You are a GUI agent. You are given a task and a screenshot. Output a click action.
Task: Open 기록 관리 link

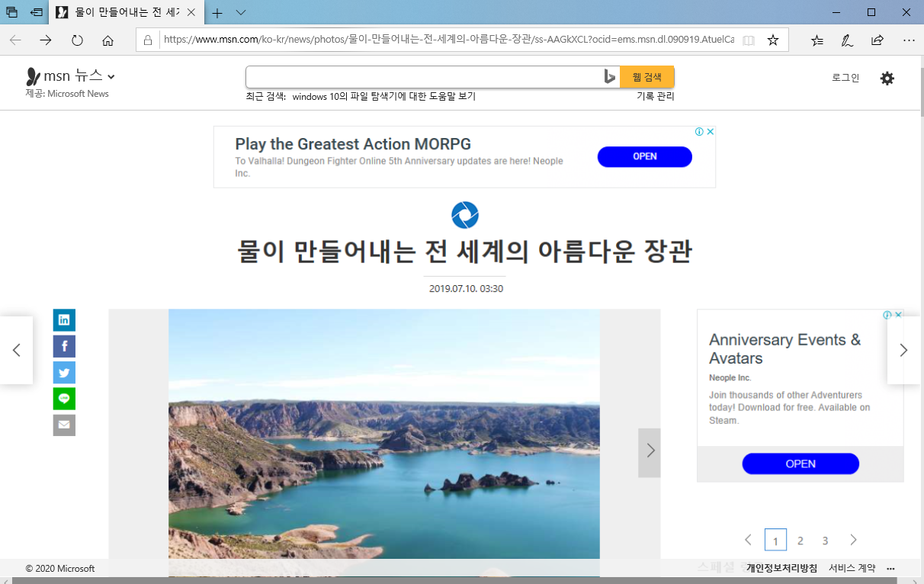656,97
